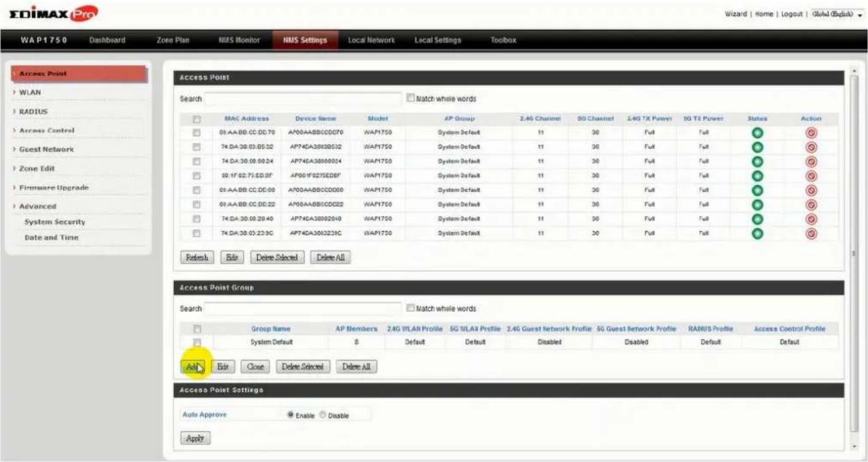This screenshot has width=868, height=462.
Task: Expand Zone Edit in the sidebar
Action: pyautogui.click(x=37, y=168)
